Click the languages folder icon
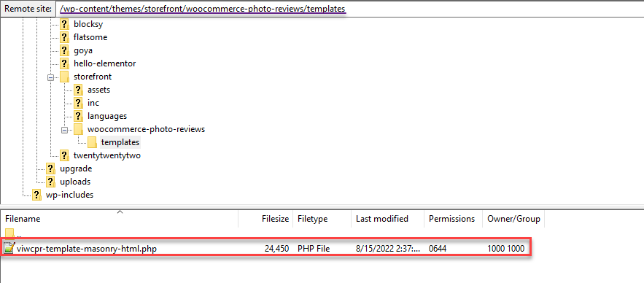This screenshot has width=644, height=283. (x=79, y=116)
